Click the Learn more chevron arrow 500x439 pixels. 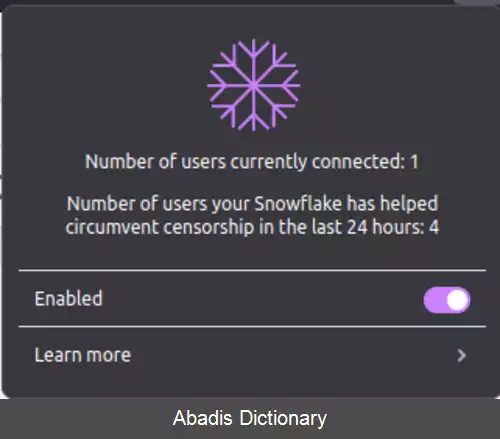[461, 356]
